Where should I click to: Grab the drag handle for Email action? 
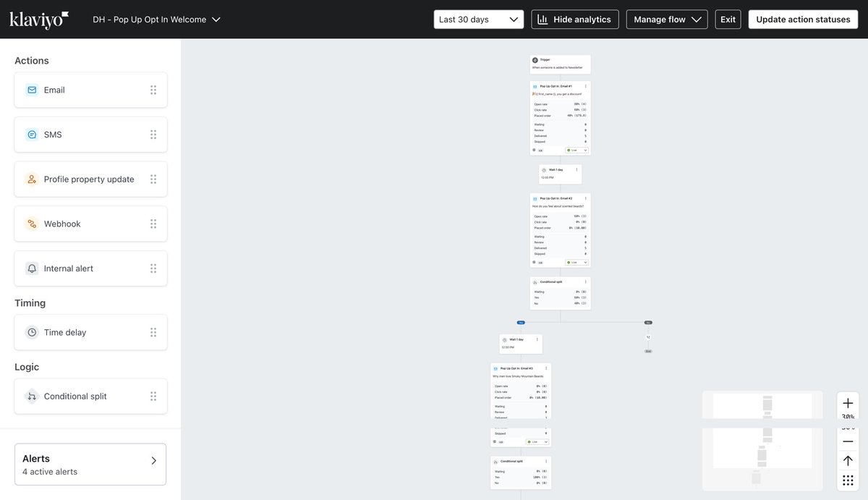153,90
